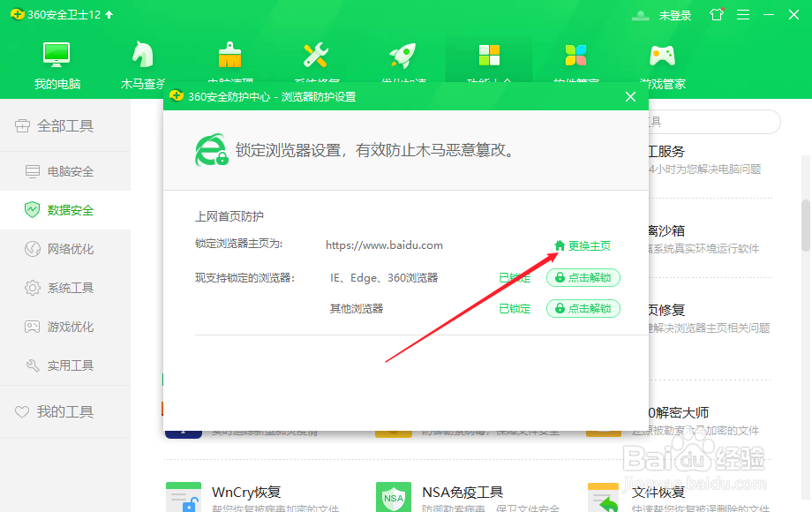Click the IE browser lock icon in dialog
Viewport: 812px width, 512px height.
(211, 150)
